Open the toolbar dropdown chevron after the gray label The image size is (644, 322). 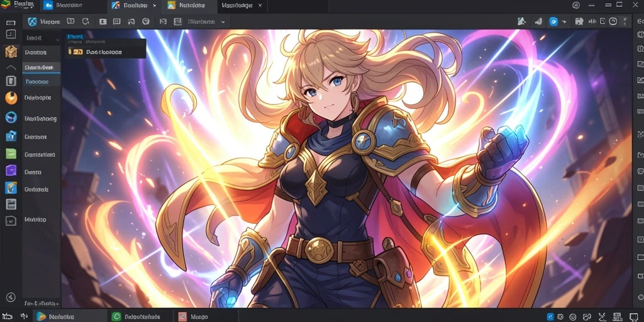pyautogui.click(x=223, y=22)
